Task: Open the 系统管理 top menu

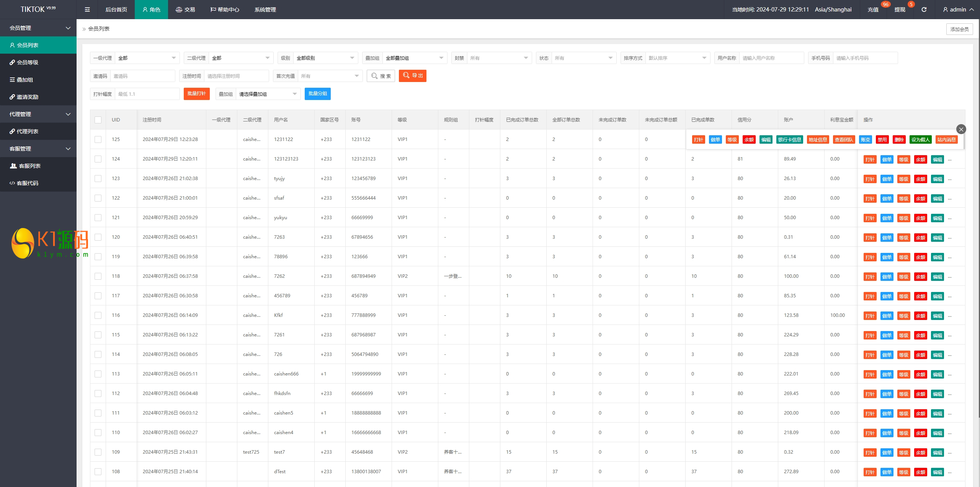Action: click(x=265, y=10)
